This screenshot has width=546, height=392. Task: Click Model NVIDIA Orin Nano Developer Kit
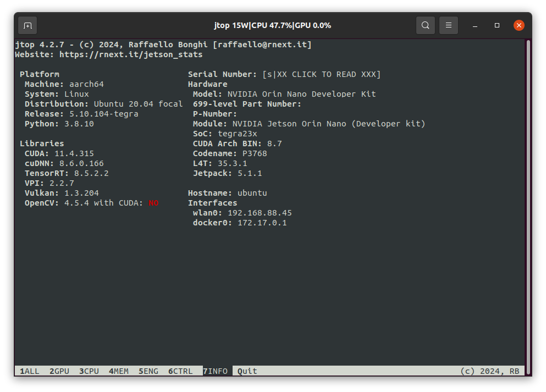(301, 94)
